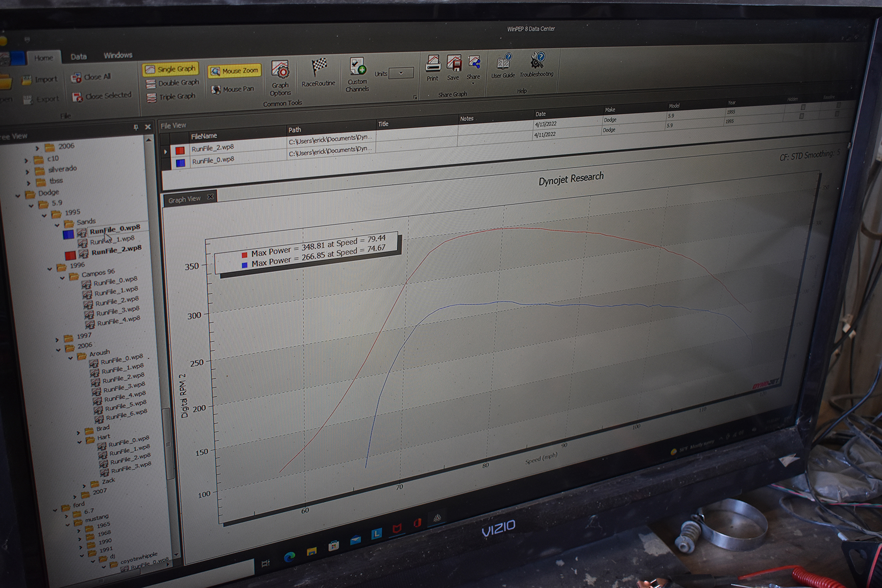Click the Max Power legend box
The image size is (882, 588).
[306, 251]
